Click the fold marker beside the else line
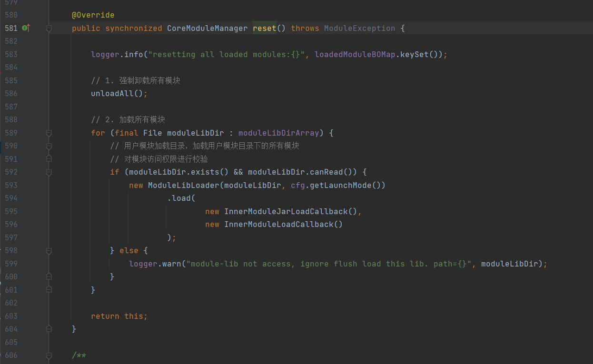Viewport: 593px width, 364px height. 49,251
